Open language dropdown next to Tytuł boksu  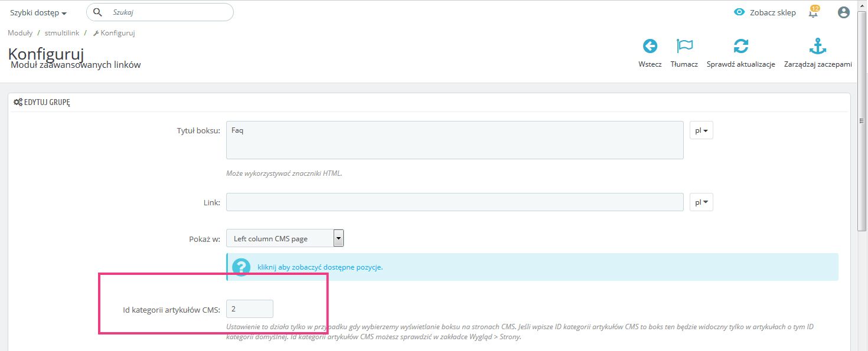click(x=701, y=130)
